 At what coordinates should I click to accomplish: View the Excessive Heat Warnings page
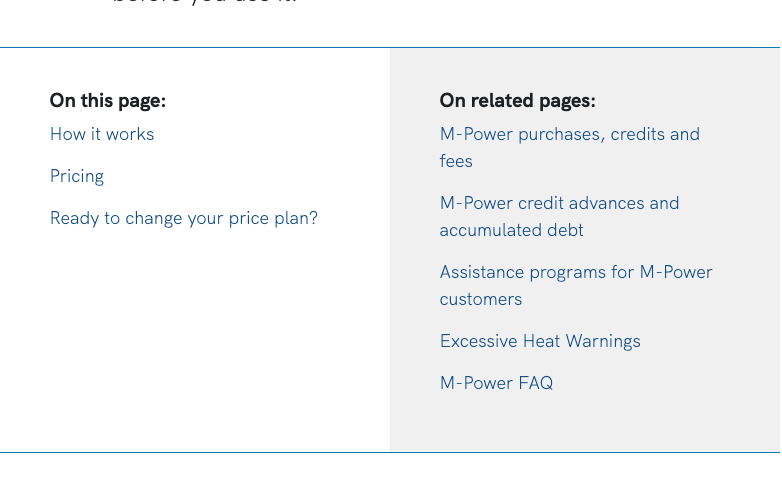tap(540, 341)
